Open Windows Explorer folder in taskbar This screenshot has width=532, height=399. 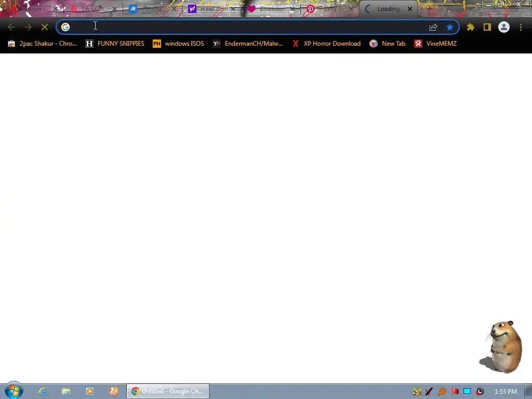(x=66, y=391)
